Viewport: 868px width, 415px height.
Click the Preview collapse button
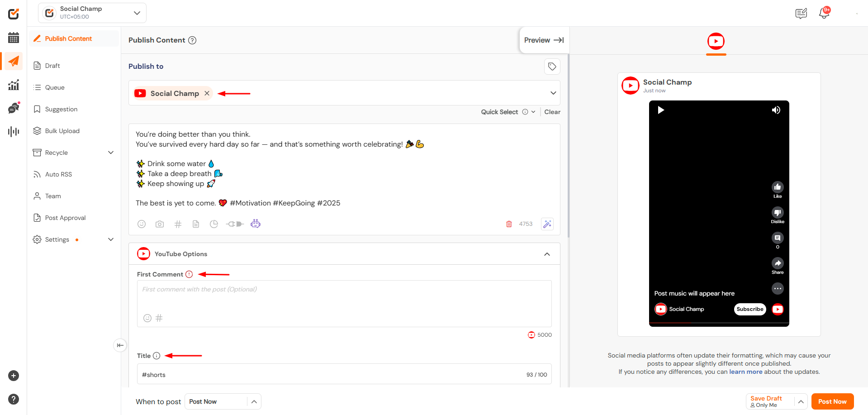544,40
